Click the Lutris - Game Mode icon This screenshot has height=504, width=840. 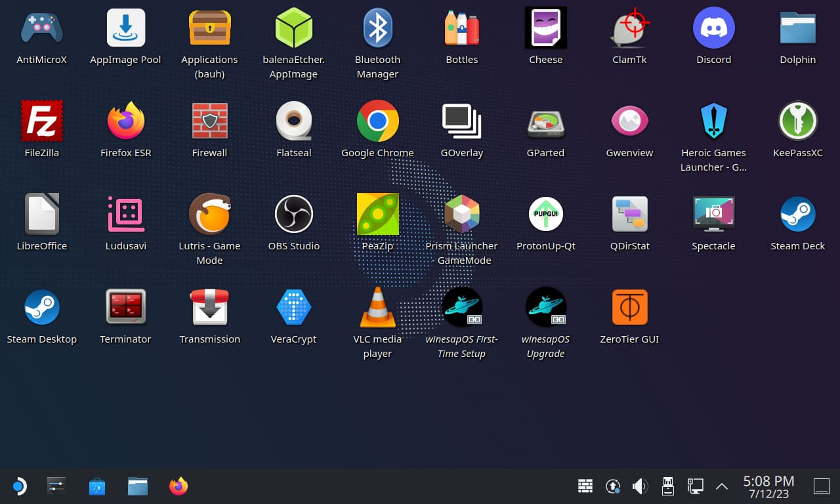point(209,214)
